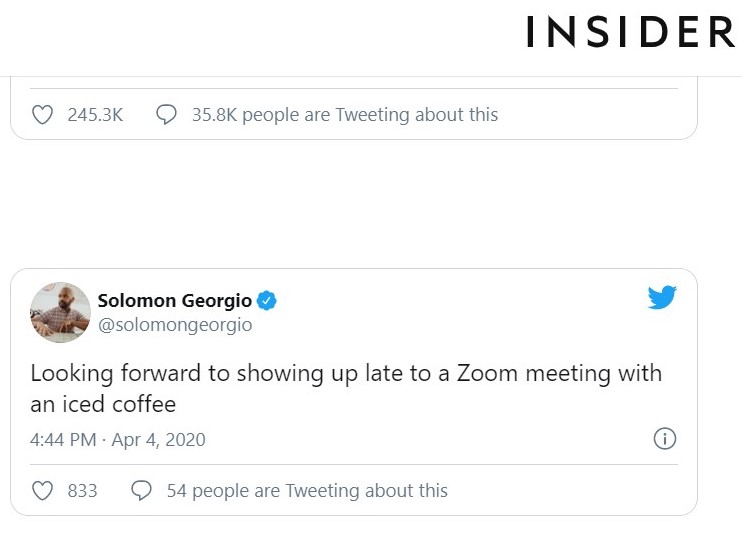Open the tweet text about a Zoom meeting
Image resolution: width=742 pixels, height=557 pixels.
tap(346, 374)
